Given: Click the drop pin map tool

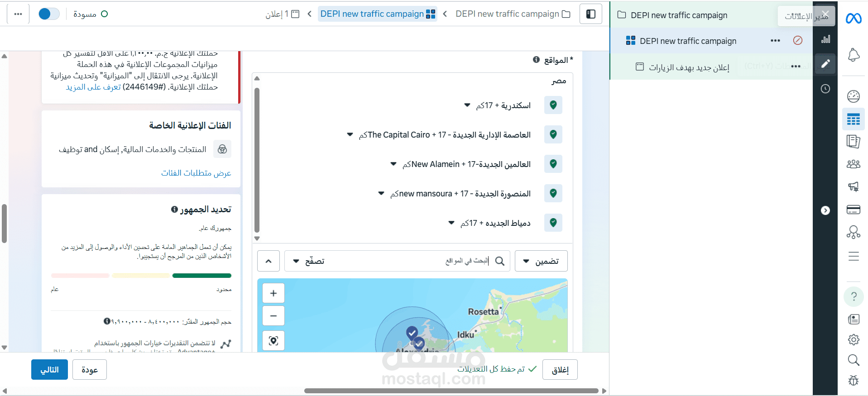Looking at the screenshot, I should [x=273, y=340].
